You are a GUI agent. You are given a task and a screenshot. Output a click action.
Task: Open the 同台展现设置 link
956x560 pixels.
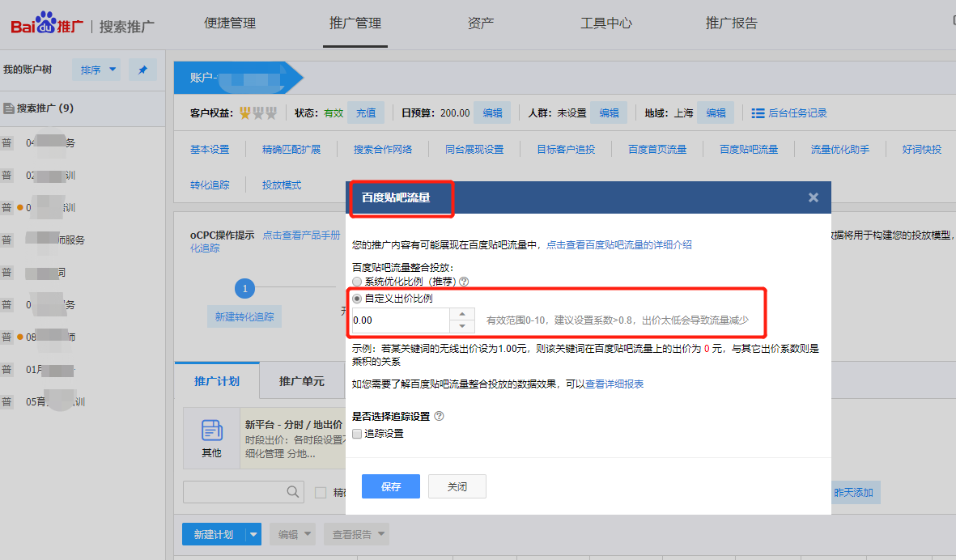pyautogui.click(x=474, y=149)
